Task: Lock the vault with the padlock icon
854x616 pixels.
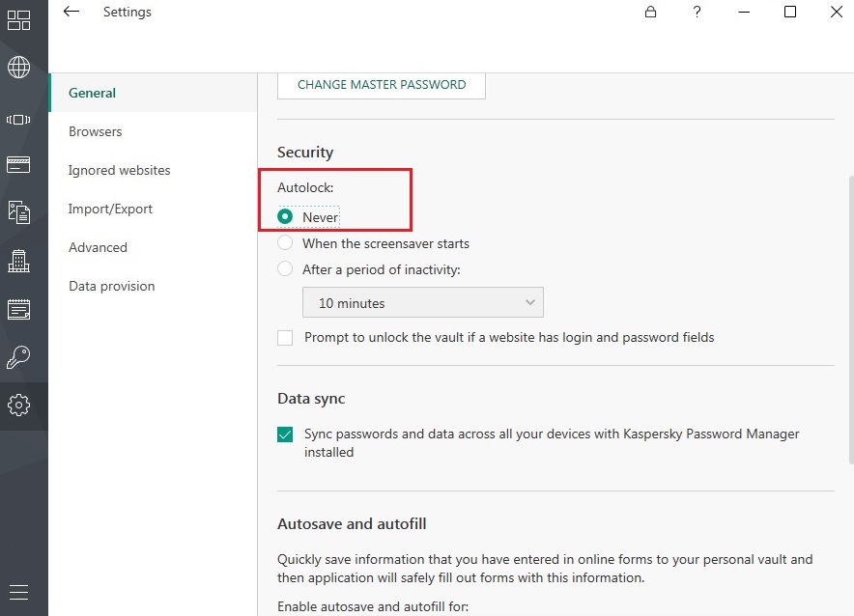Action: pos(651,13)
